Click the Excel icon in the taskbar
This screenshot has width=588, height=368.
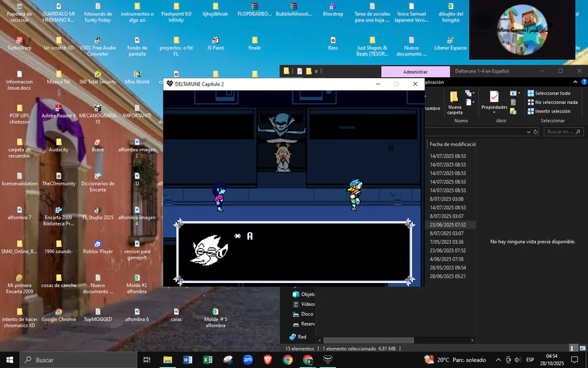(207, 360)
